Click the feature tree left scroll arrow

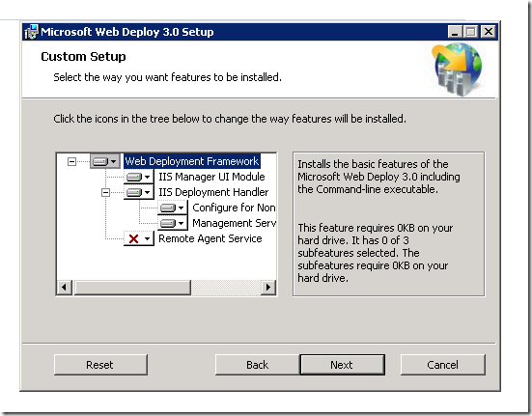coord(65,288)
